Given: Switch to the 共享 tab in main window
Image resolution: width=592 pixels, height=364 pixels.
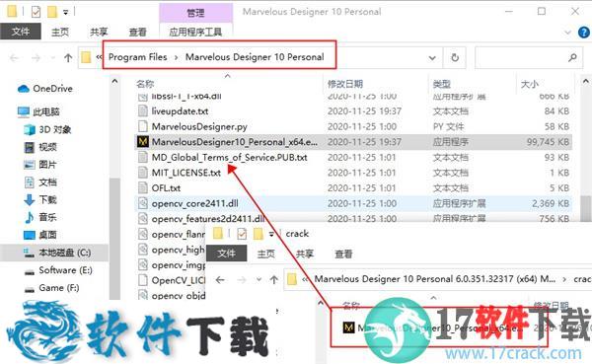Looking at the screenshot, I should [99, 33].
